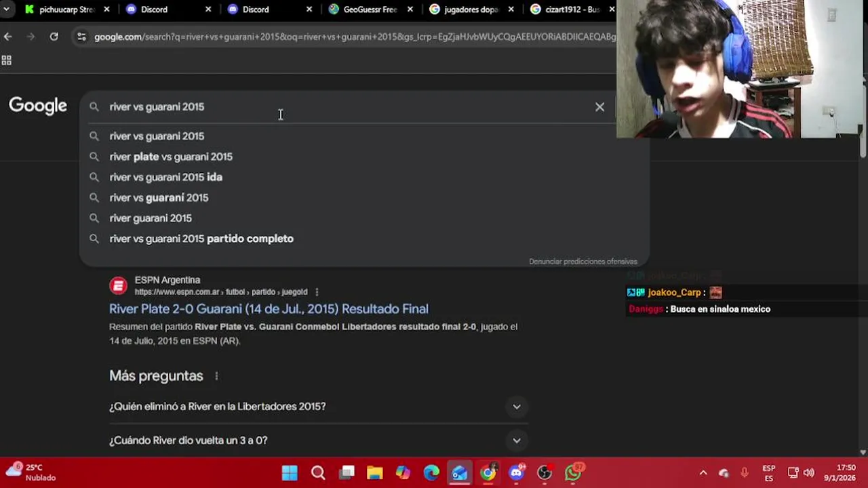Open Microsoft Edge from the taskbar

click(x=431, y=472)
